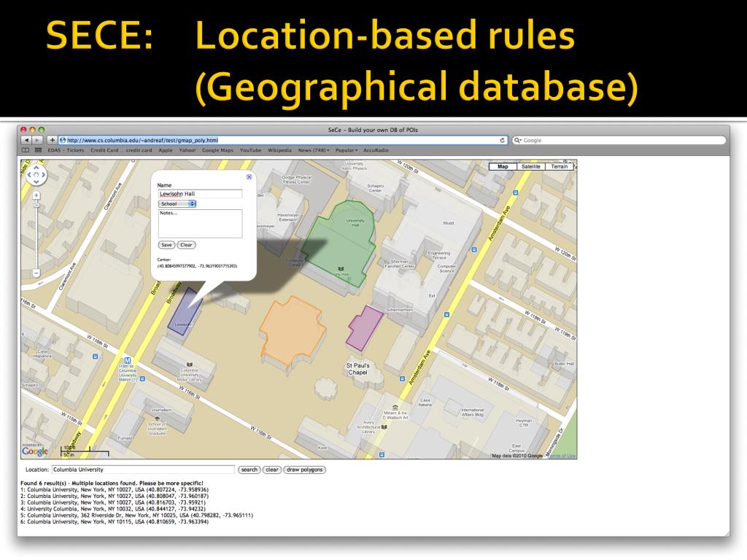Add a bookmark with the plus button
Image resolution: width=747 pixels, height=560 pixels.
point(52,141)
